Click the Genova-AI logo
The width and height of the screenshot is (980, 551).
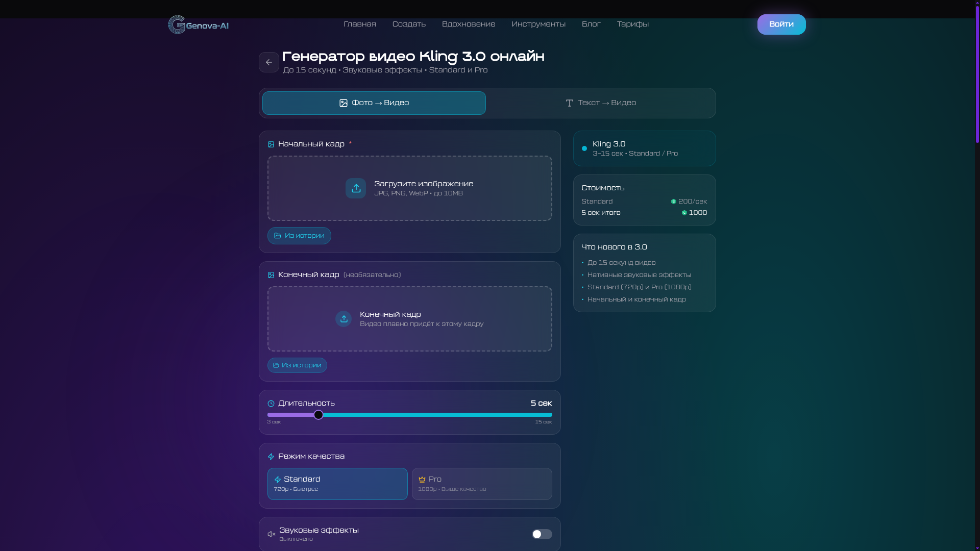199,24
